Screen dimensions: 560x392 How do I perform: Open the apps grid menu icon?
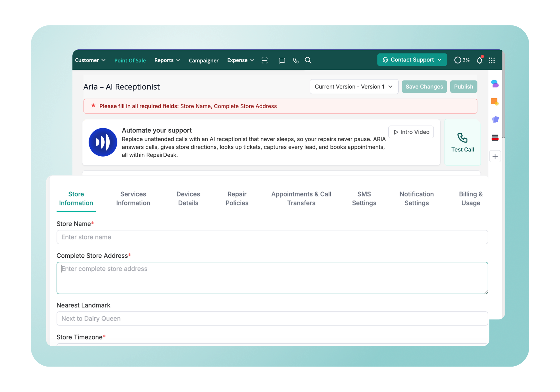[x=492, y=60]
